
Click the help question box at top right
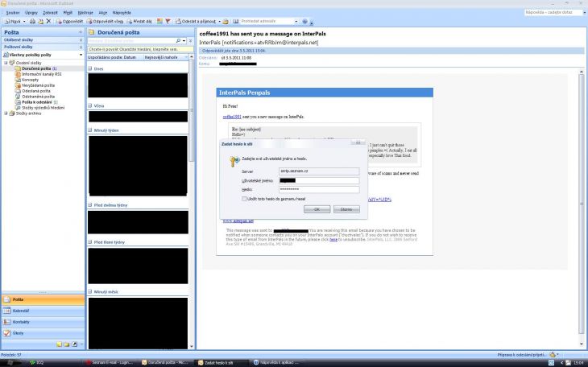coord(553,12)
